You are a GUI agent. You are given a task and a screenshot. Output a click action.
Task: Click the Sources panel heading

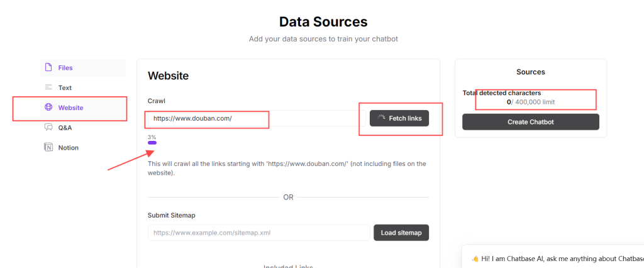(530, 72)
